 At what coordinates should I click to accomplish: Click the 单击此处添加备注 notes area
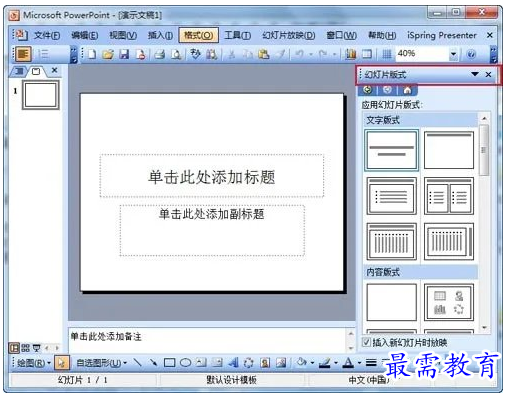pyautogui.click(x=208, y=340)
